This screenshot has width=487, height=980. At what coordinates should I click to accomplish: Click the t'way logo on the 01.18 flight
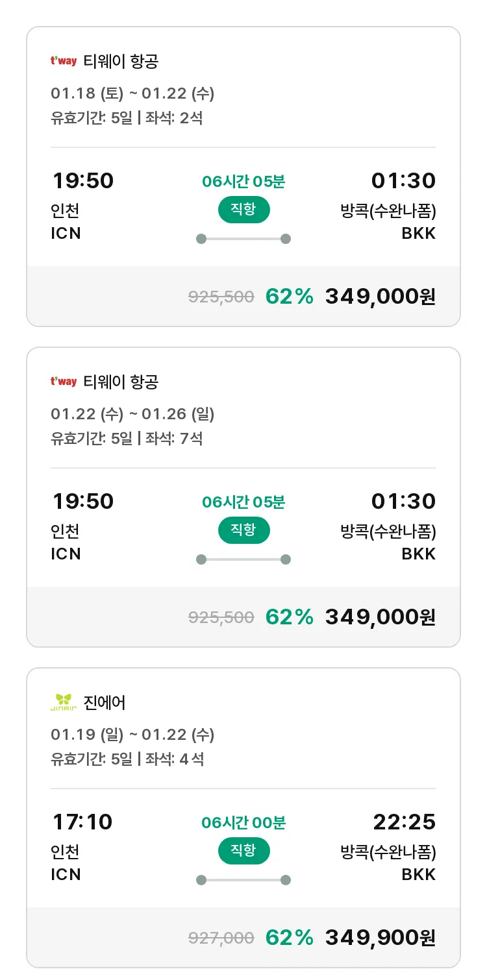tap(64, 62)
